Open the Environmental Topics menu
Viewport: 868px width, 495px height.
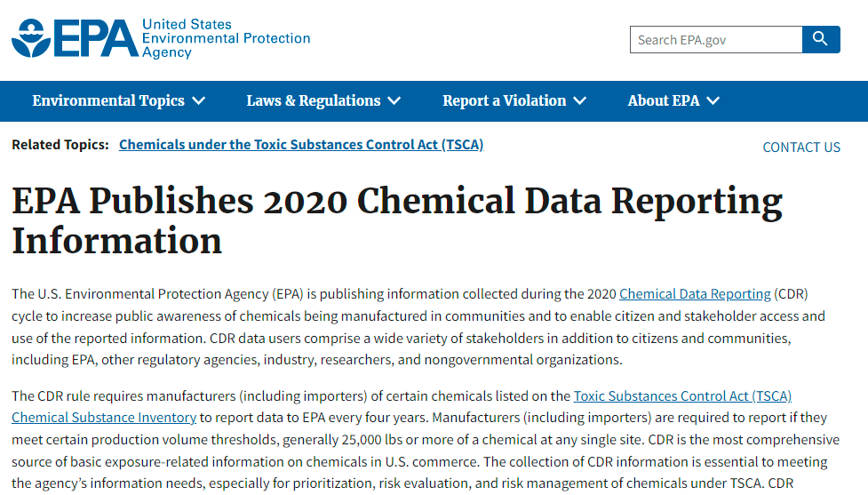tap(108, 101)
